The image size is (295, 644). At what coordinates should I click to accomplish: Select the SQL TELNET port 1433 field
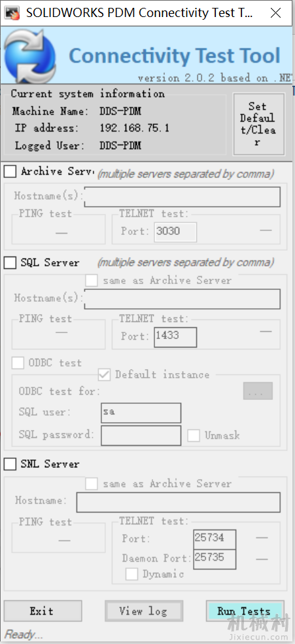[x=175, y=337]
